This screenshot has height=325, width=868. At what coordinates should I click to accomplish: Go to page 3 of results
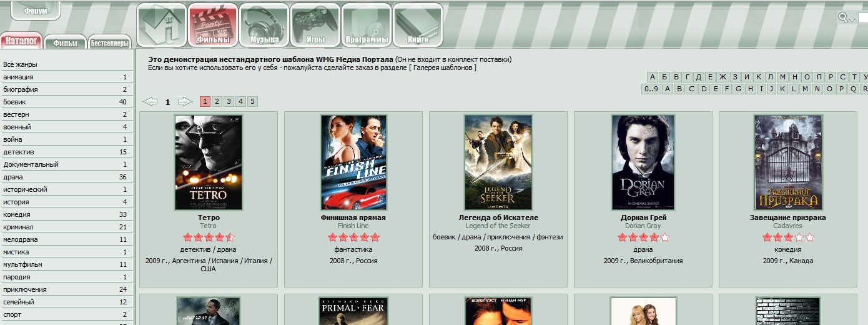tap(229, 102)
